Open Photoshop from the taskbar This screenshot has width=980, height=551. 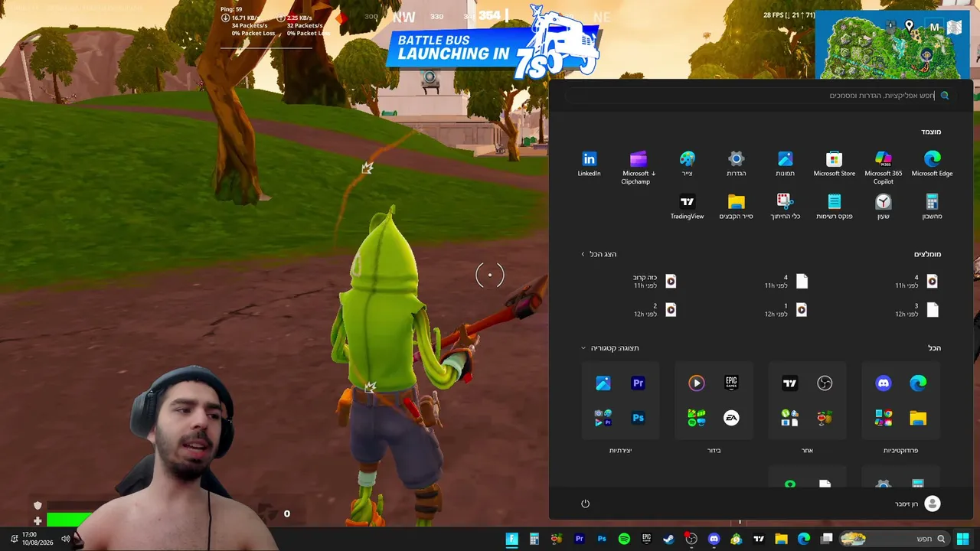coord(602,539)
